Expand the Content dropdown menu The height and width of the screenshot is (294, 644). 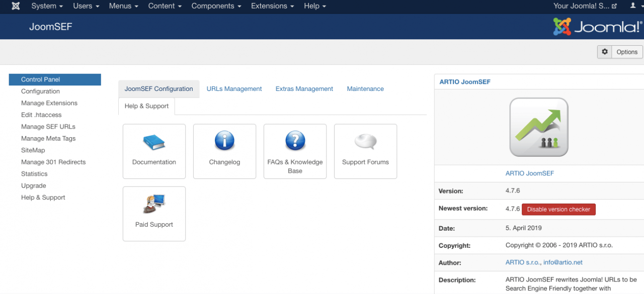[x=165, y=6]
